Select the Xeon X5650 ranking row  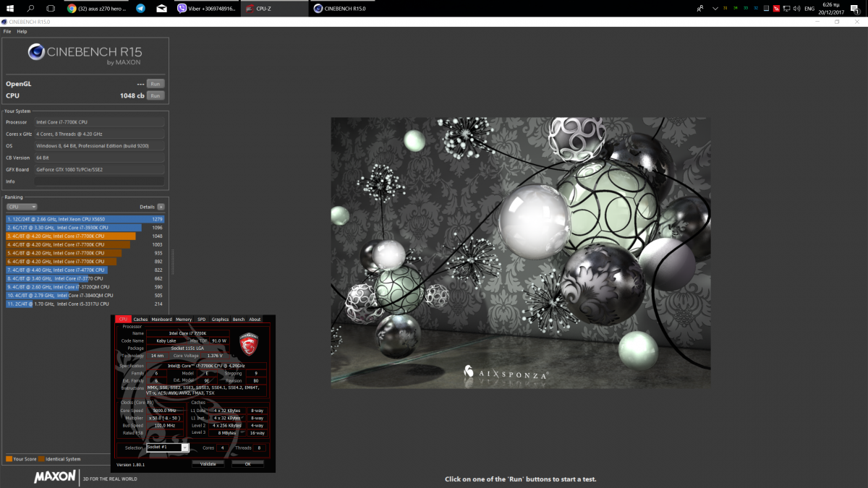[85, 218]
